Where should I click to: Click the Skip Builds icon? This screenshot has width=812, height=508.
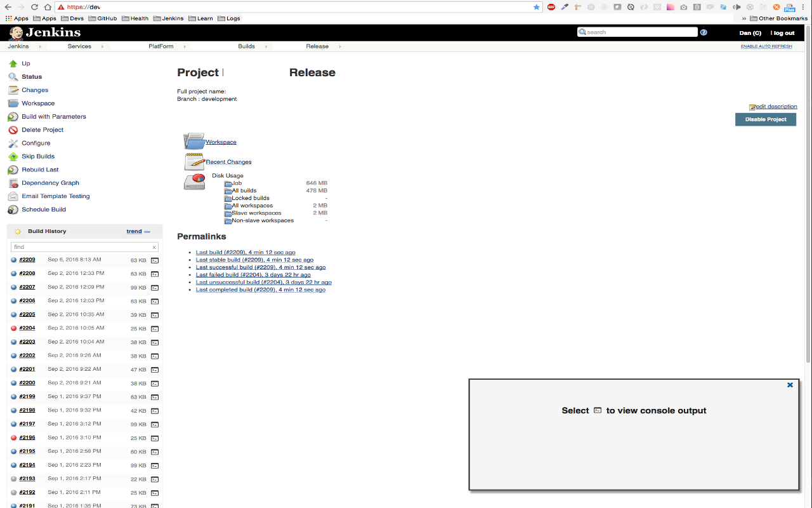(x=13, y=156)
